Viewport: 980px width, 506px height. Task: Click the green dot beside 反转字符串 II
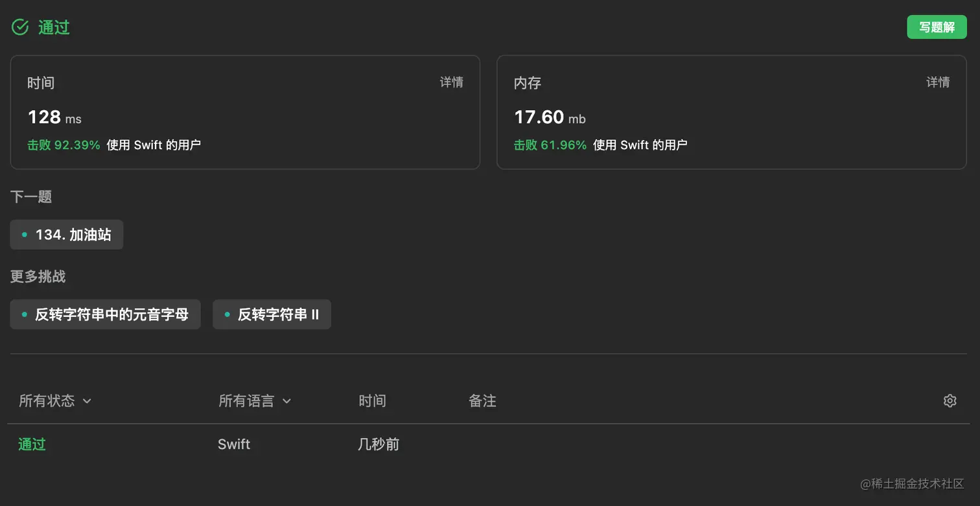click(x=226, y=314)
